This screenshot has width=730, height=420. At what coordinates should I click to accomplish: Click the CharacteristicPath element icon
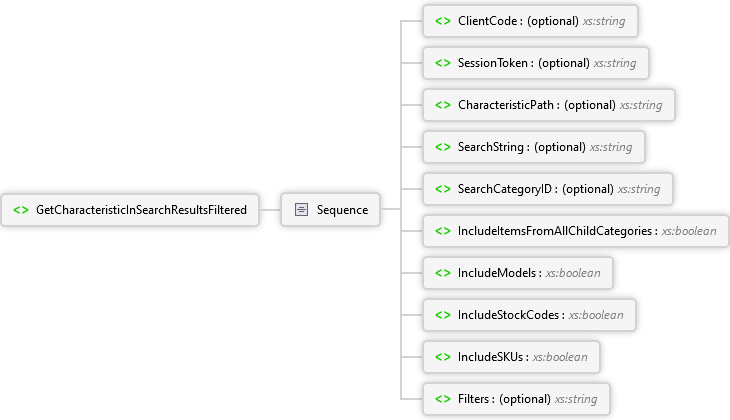(442, 105)
